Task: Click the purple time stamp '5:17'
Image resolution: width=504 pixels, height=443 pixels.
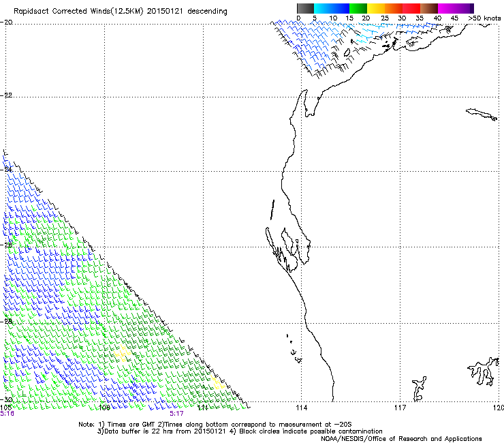Action: click(x=177, y=414)
